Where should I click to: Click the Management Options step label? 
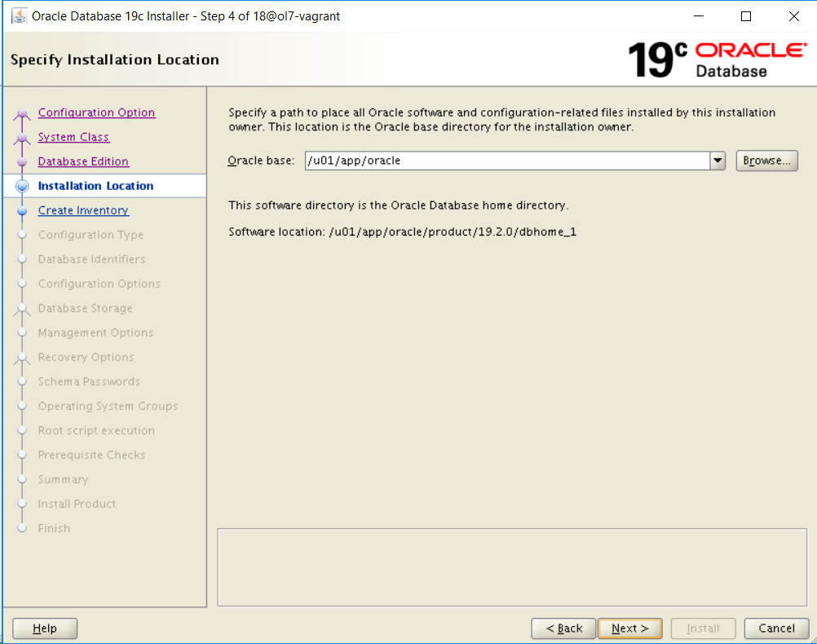coord(96,333)
